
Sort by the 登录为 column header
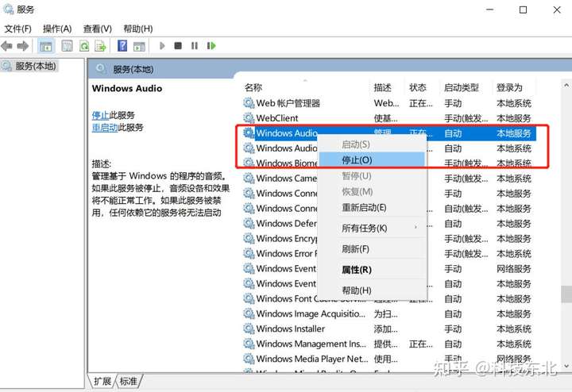point(514,87)
